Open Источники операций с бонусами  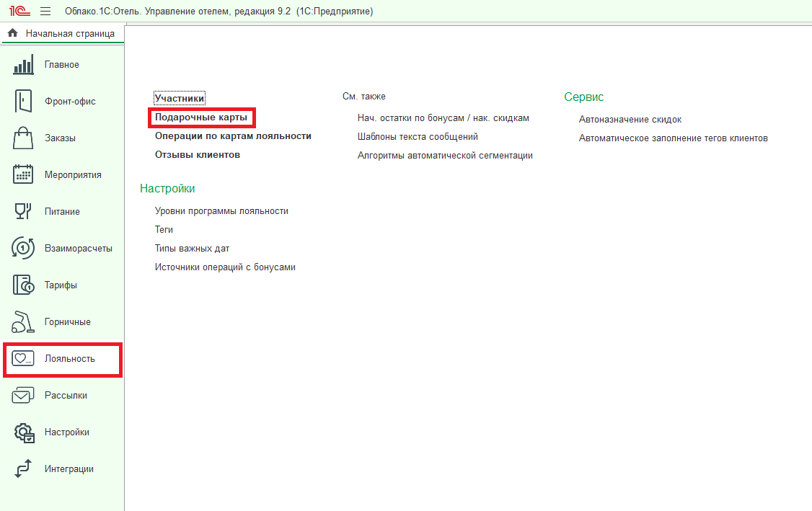tap(225, 267)
